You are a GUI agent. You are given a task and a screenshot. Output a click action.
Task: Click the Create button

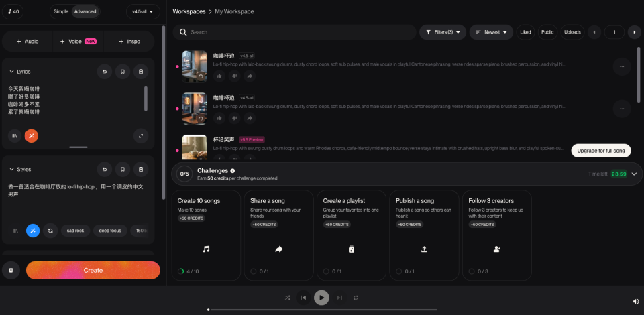93,270
